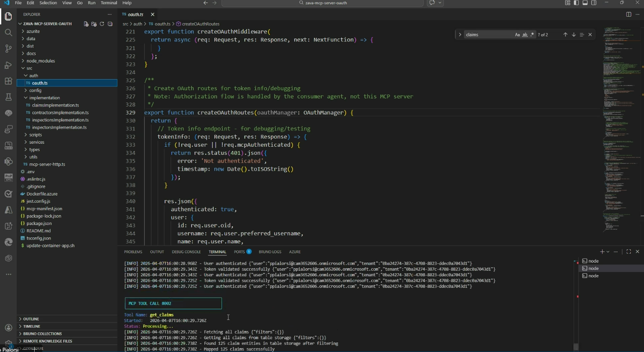This screenshot has width=644, height=352.
Task: Expand the docs folder
Action: [31, 53]
